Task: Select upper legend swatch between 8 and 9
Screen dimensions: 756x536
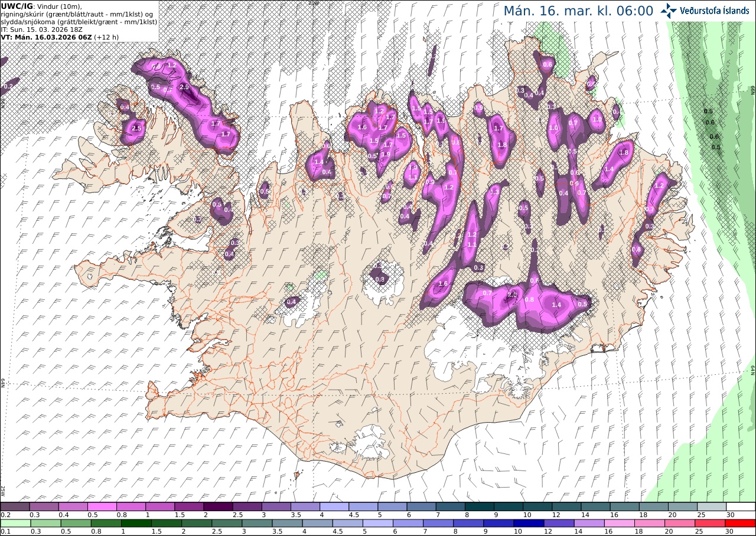Action: pyautogui.click(x=480, y=506)
